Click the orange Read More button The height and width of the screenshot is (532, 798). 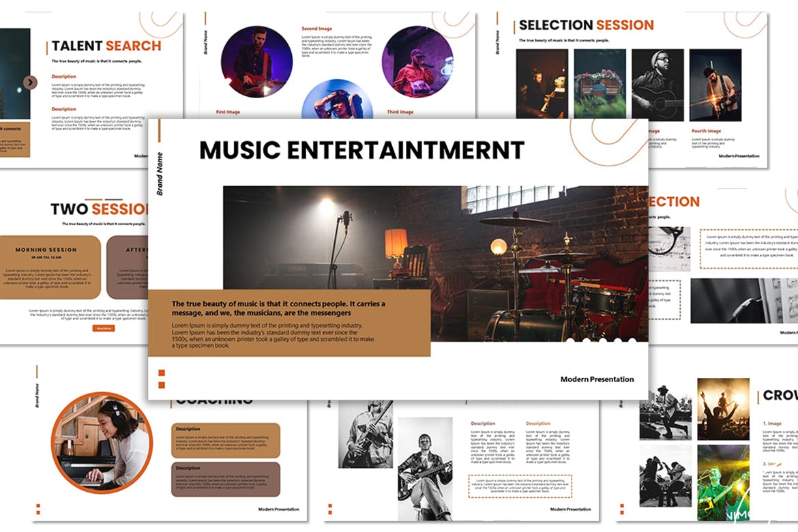[104, 329]
